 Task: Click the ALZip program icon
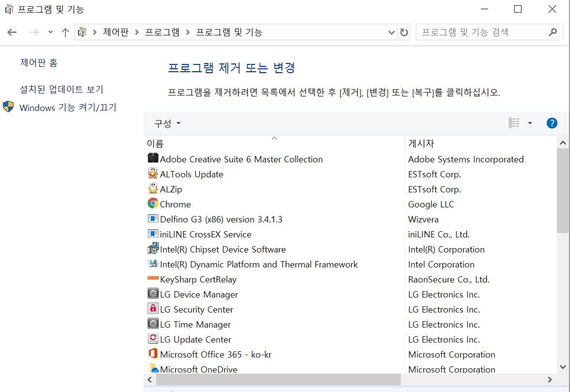tap(153, 188)
